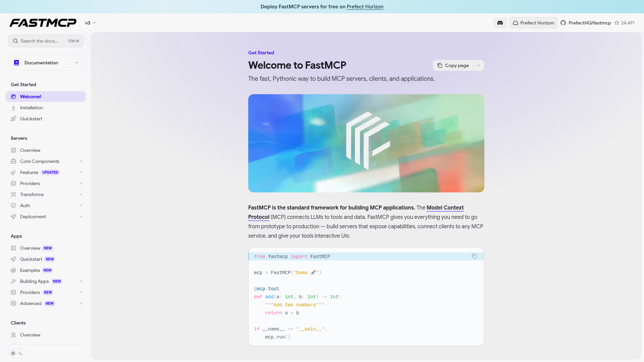Click the Prefect Horizon button
The width and height of the screenshot is (644, 362).
pyautogui.click(x=533, y=23)
